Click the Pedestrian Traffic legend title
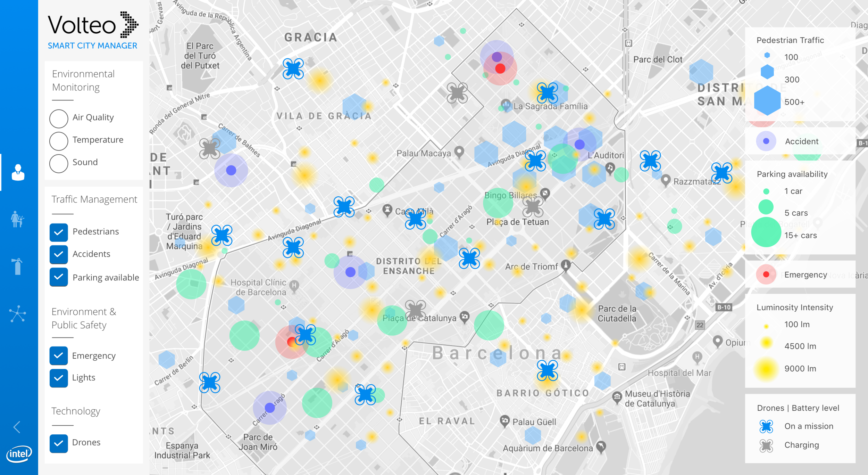 (x=790, y=40)
